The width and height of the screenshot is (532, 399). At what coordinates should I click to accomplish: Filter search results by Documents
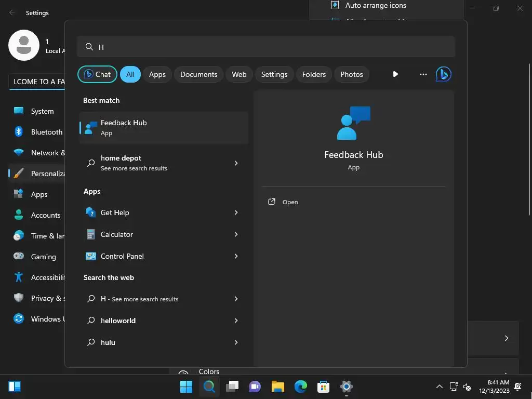pos(198,74)
